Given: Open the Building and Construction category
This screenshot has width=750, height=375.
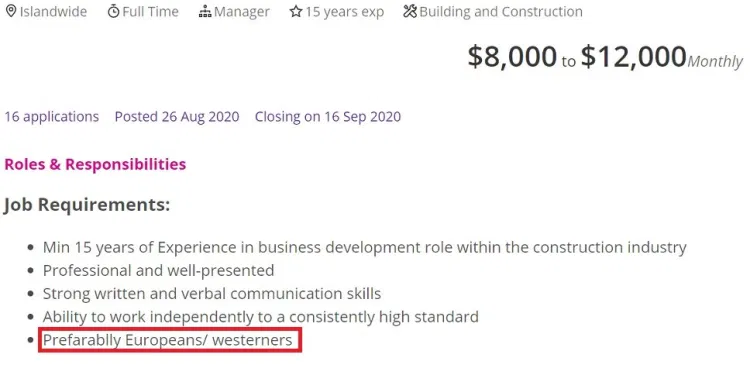Looking at the screenshot, I should coord(501,11).
